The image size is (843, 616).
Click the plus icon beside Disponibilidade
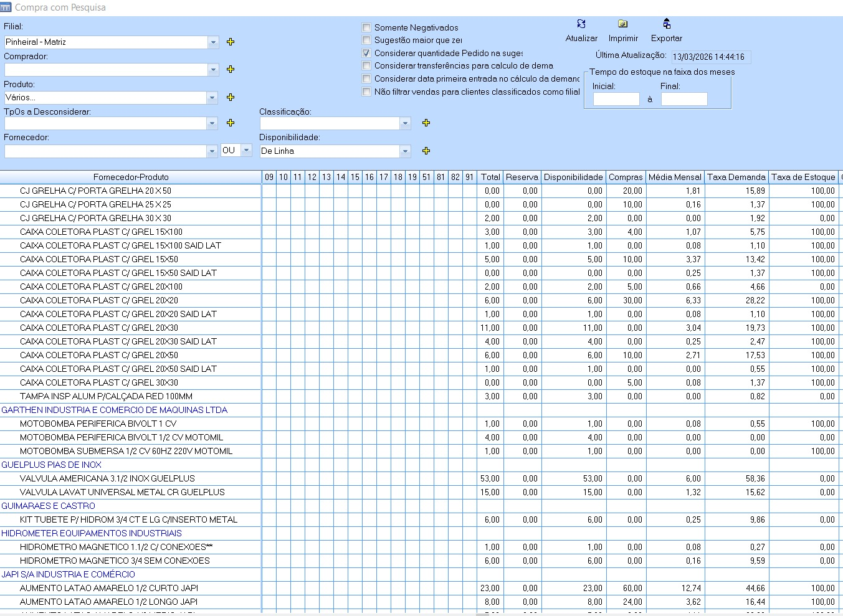[x=426, y=151]
